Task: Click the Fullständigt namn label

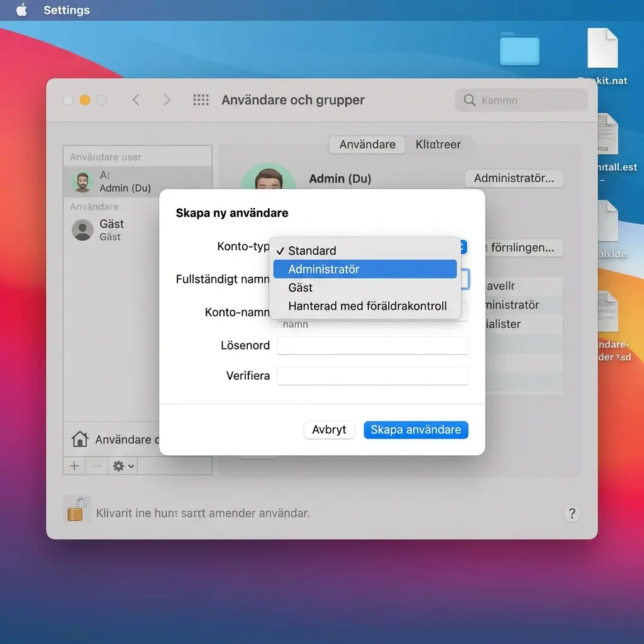Action: tap(223, 279)
